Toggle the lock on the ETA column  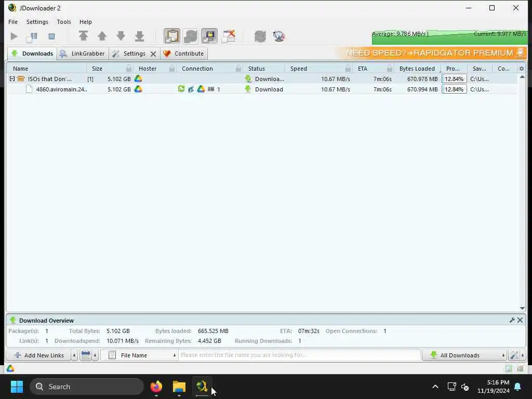pos(390,69)
